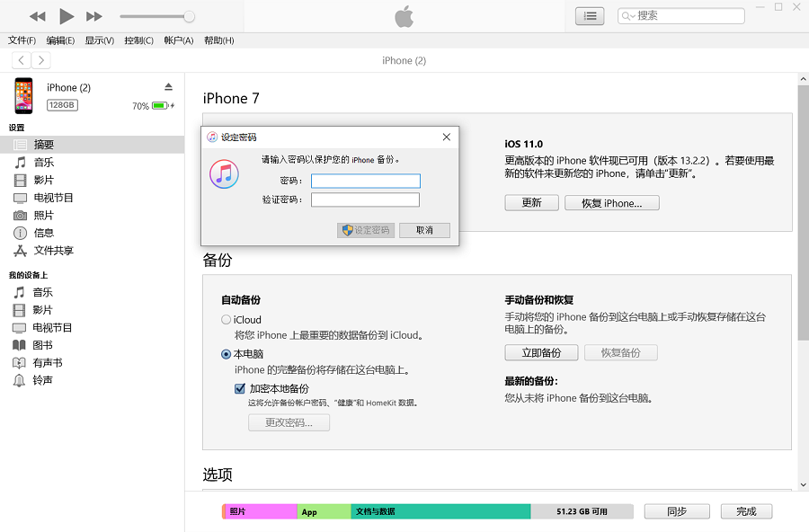Screen dimensions: 809x532
Task: Click the iPhone device thumbnail
Action: click(23, 95)
